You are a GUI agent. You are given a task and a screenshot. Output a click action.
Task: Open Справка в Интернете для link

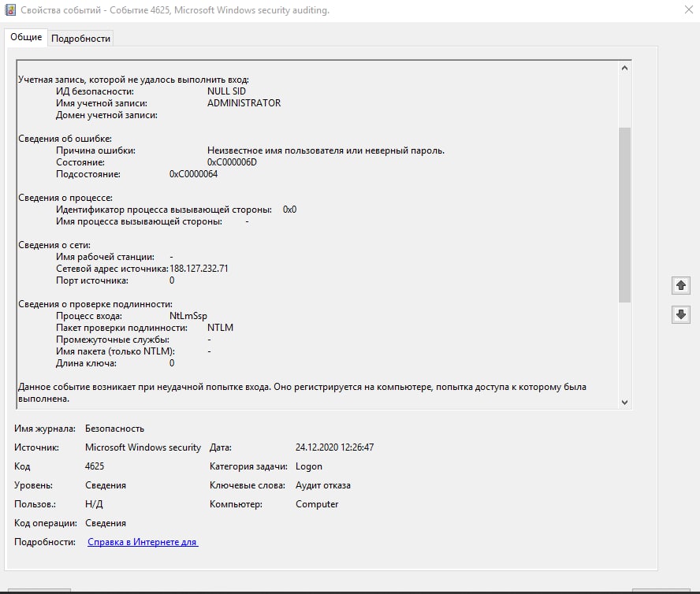tap(143, 542)
